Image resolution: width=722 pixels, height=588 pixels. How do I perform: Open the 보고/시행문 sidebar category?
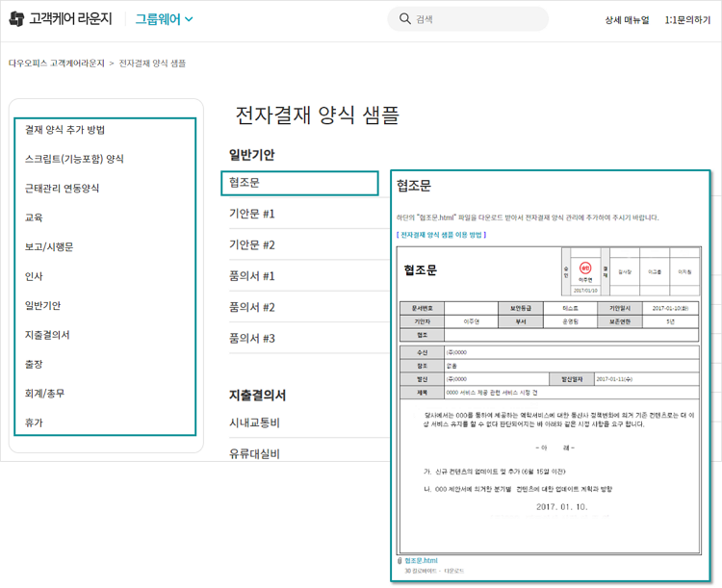(x=49, y=247)
